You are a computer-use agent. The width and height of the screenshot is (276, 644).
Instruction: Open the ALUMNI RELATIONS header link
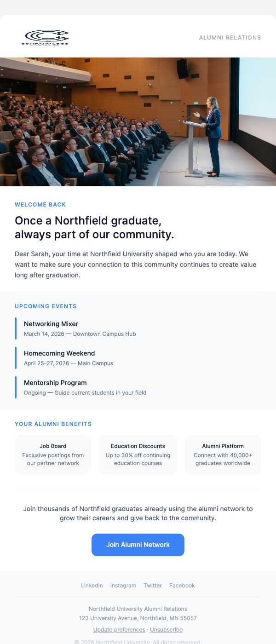pos(230,38)
